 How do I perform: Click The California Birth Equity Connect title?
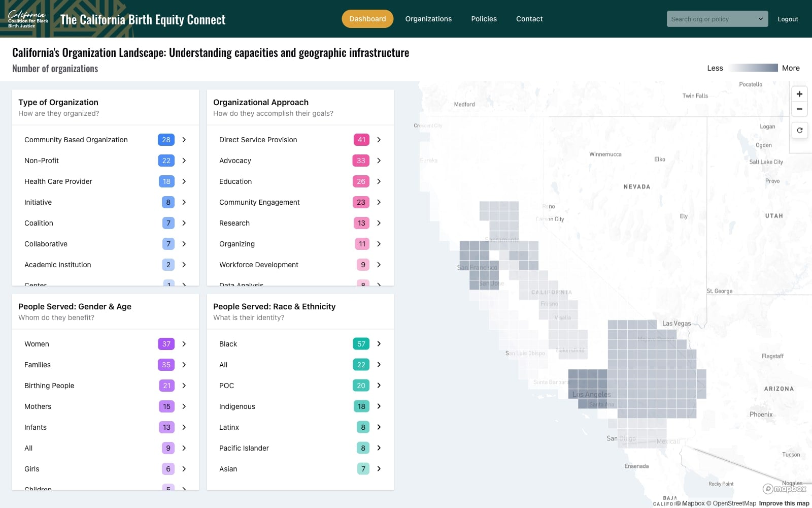click(x=143, y=19)
